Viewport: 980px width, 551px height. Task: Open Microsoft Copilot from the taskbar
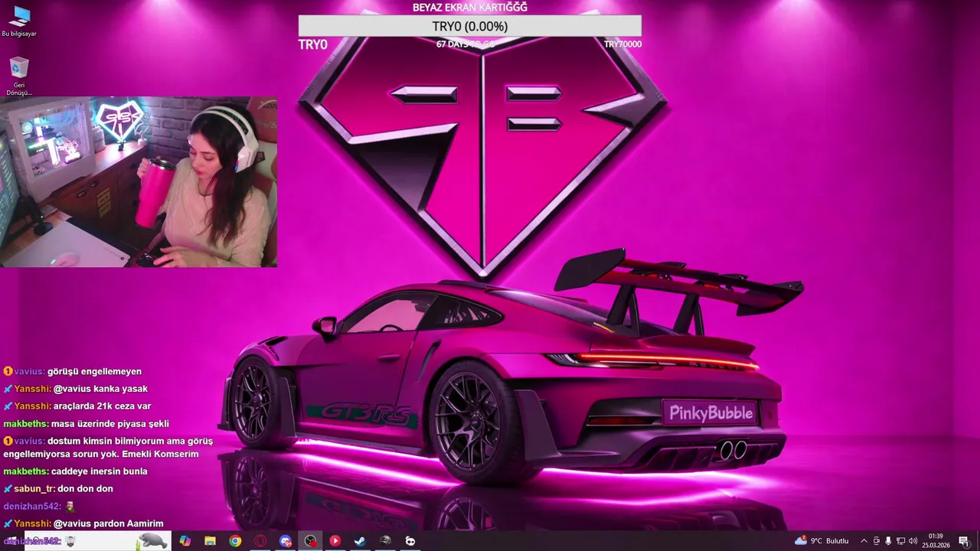click(185, 541)
